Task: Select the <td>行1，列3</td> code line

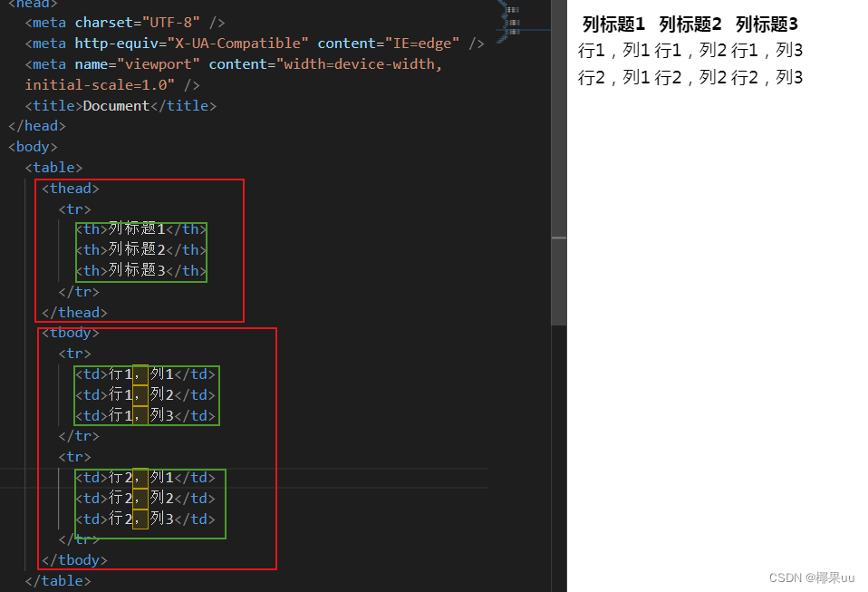Action: pyautogui.click(x=145, y=415)
